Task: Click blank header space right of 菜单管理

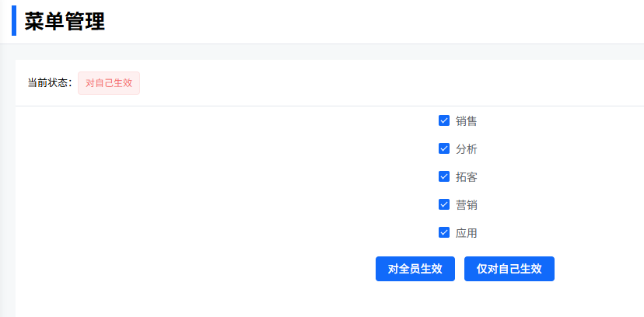Action: pos(373,22)
